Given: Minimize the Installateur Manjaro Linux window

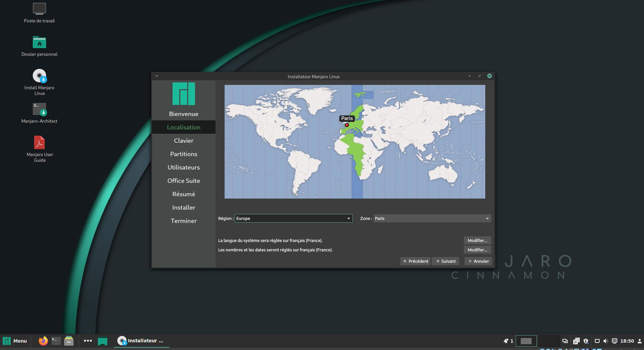Looking at the screenshot, I should (x=470, y=76).
